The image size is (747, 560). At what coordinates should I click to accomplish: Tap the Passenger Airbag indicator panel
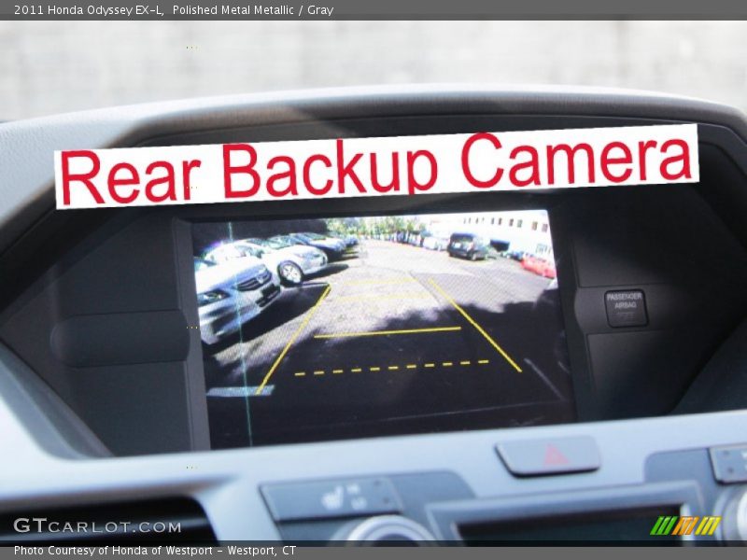click(626, 308)
